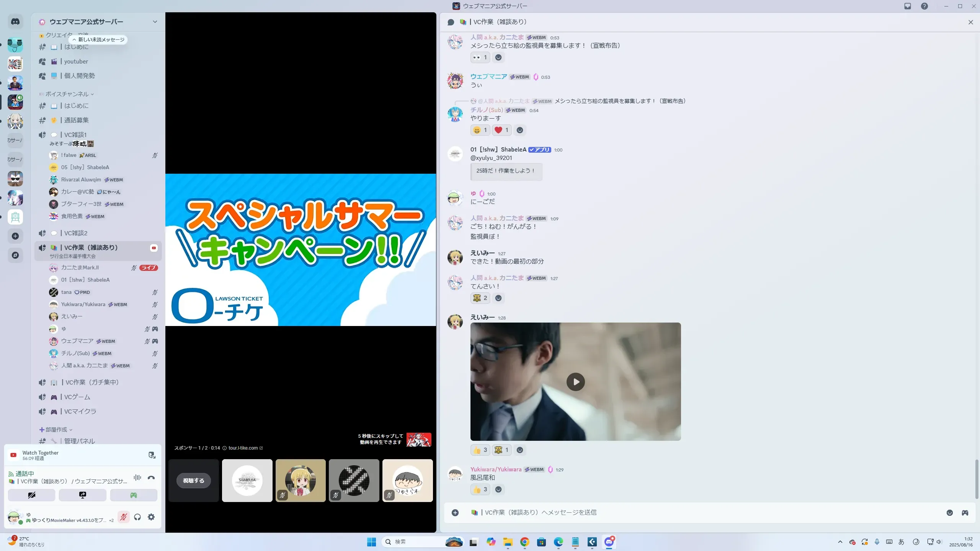Toggle headphone deafen button
The width and height of the screenshot is (980, 551).
point(137,517)
